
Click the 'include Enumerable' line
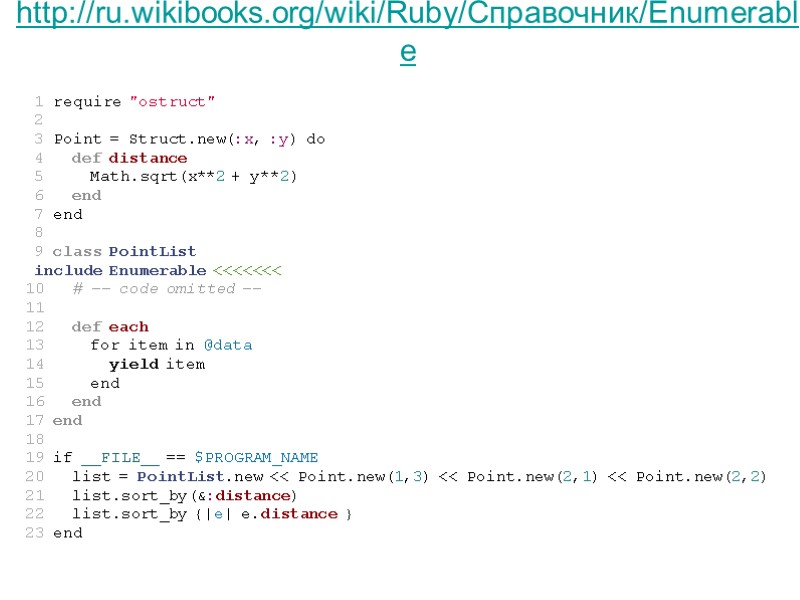point(158,270)
